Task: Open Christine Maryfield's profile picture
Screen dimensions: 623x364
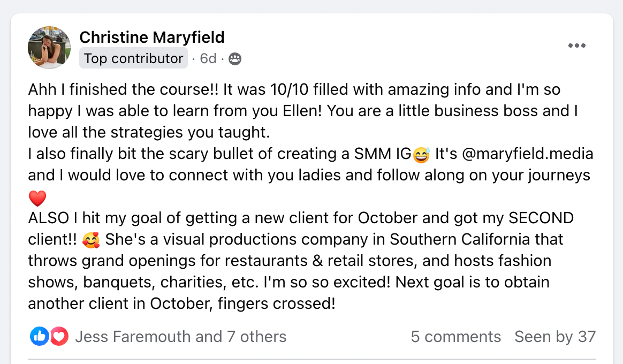Action: [x=49, y=48]
